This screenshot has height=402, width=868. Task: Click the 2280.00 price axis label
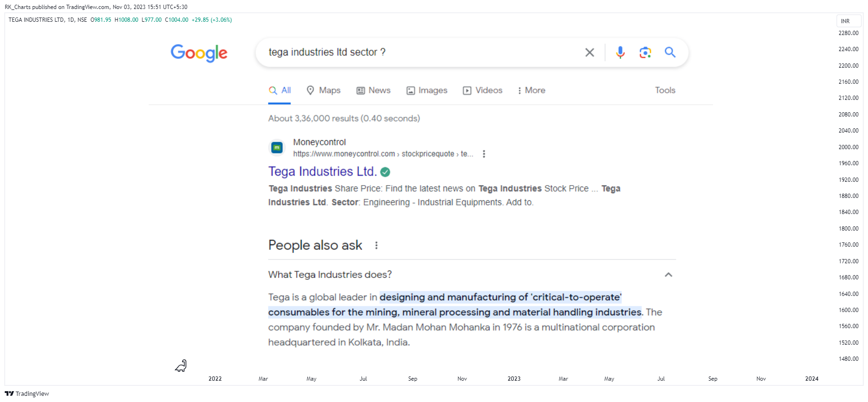coord(848,33)
